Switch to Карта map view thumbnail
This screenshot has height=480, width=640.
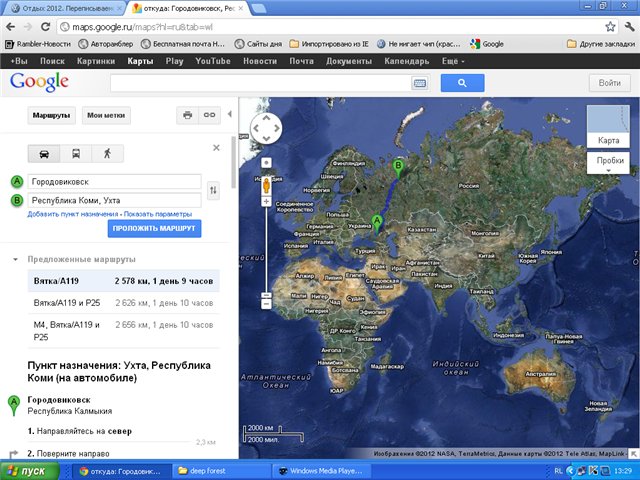coord(608,126)
